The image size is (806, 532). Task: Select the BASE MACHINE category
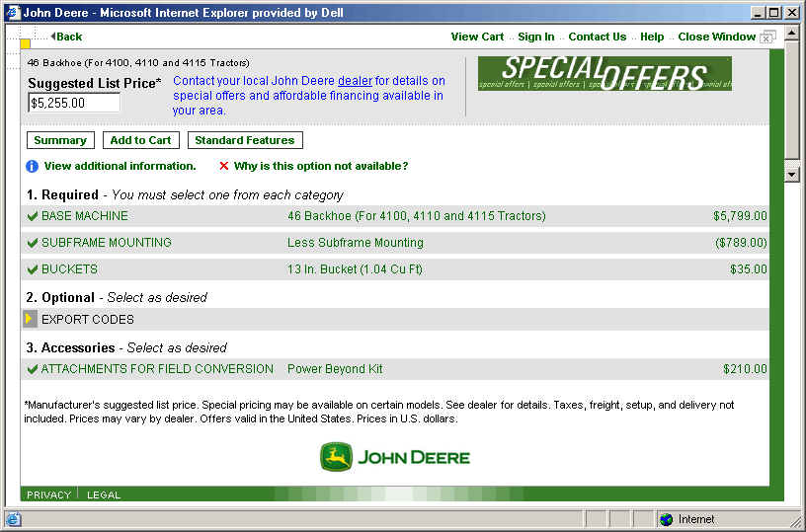point(85,216)
